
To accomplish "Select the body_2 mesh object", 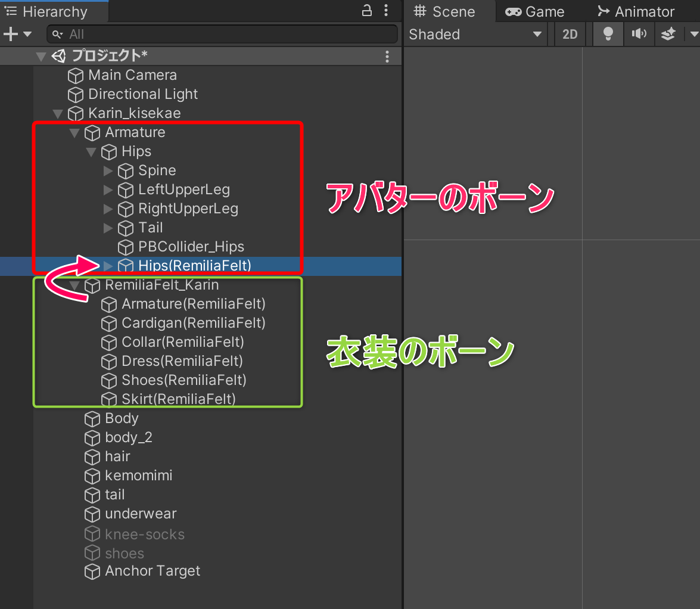I will click(129, 437).
